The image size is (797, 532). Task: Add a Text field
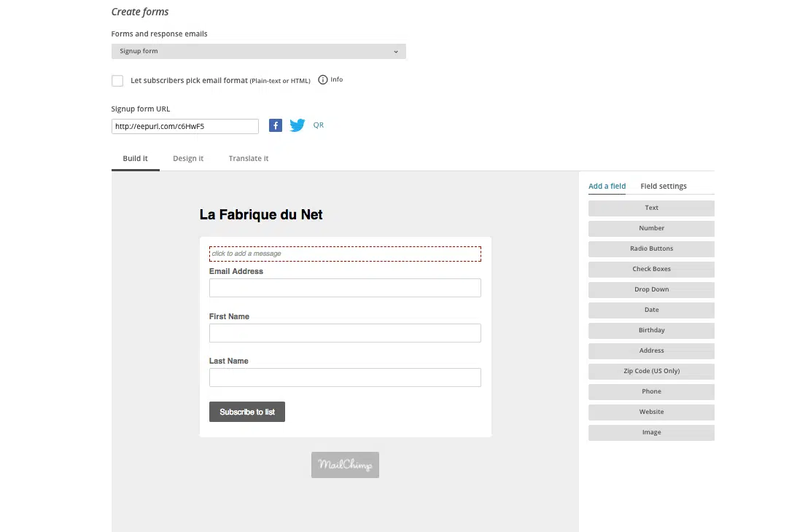(651, 208)
